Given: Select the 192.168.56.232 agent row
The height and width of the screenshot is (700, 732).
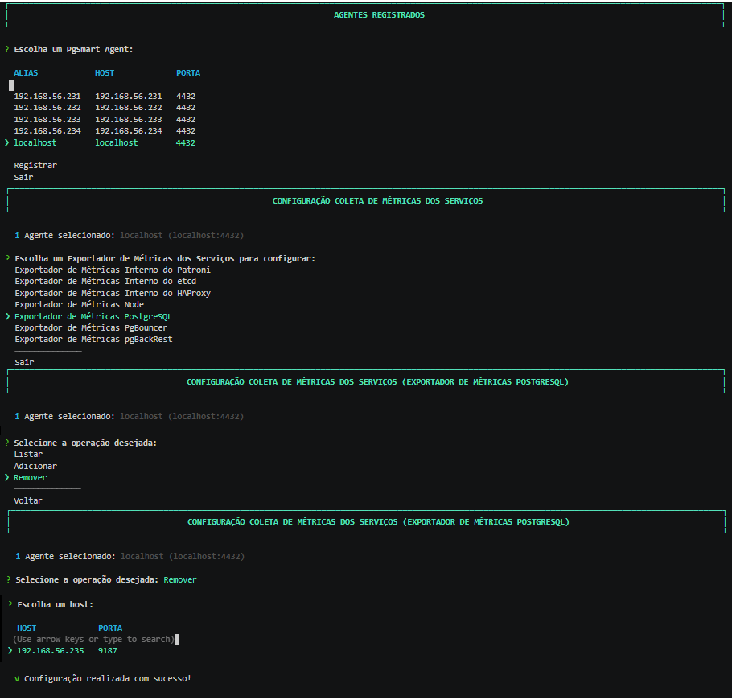Looking at the screenshot, I should pyautogui.click(x=105, y=108).
